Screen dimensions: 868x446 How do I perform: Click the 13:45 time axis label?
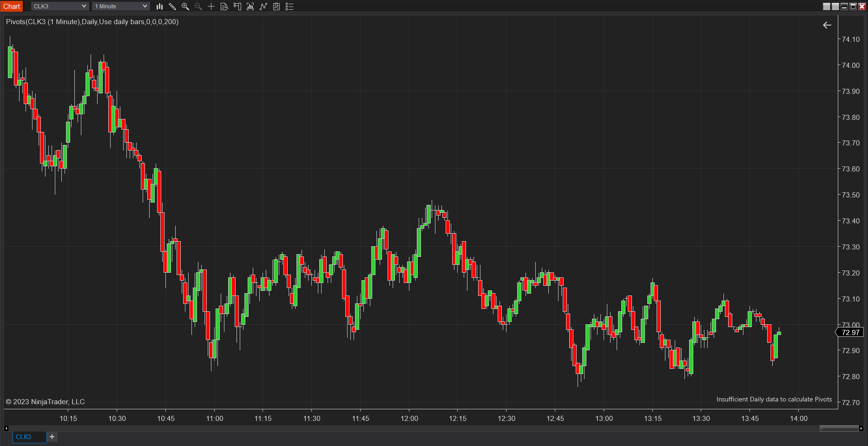point(750,419)
